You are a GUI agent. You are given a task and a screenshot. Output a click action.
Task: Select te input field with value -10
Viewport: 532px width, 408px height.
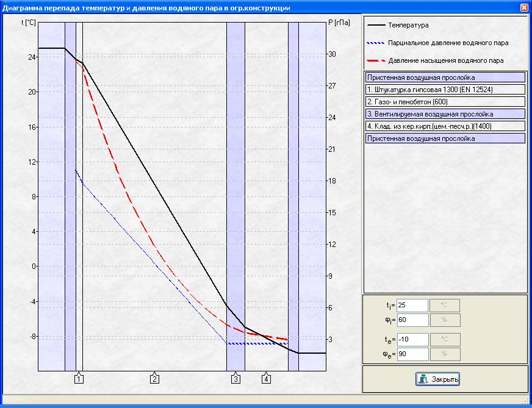[412, 340]
